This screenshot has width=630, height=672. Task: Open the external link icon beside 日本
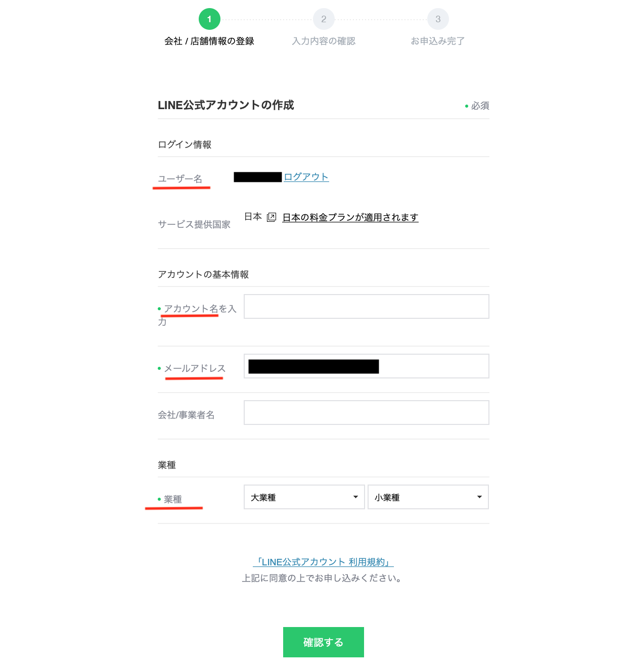coord(272,217)
